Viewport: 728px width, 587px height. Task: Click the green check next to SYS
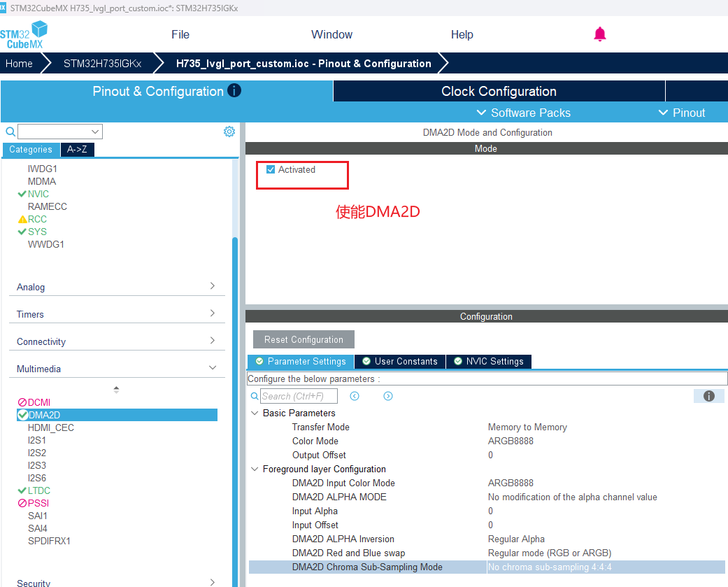[x=22, y=232]
